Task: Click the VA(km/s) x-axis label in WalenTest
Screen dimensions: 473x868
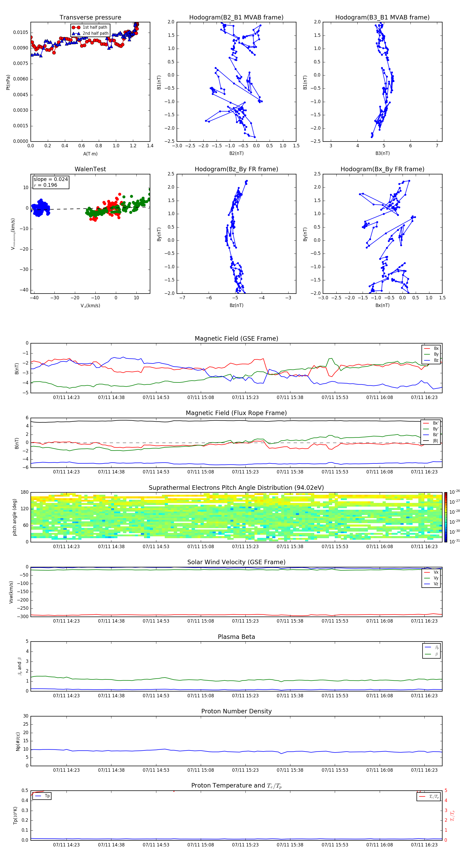Action: point(90,306)
